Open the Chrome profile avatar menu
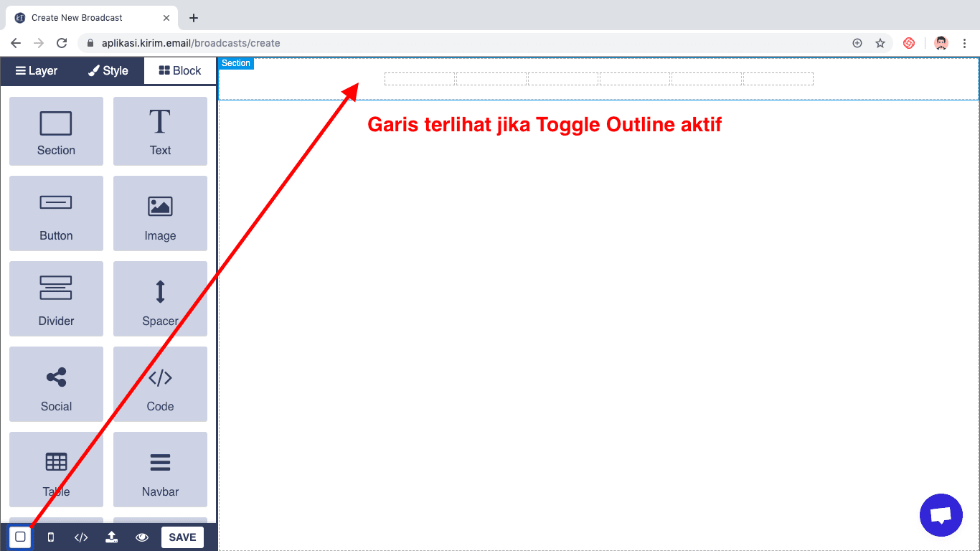 pyautogui.click(x=941, y=43)
